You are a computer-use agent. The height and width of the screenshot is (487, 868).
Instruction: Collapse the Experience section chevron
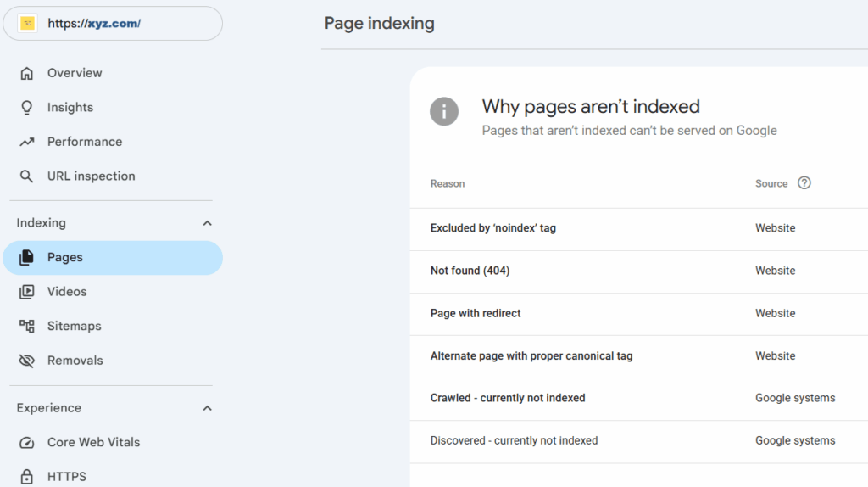click(x=207, y=408)
